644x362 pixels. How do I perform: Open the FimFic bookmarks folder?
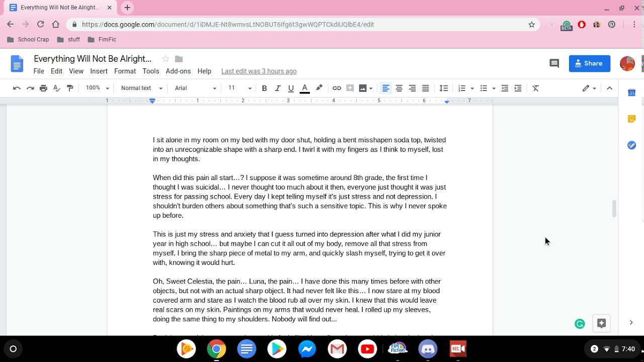102,39
